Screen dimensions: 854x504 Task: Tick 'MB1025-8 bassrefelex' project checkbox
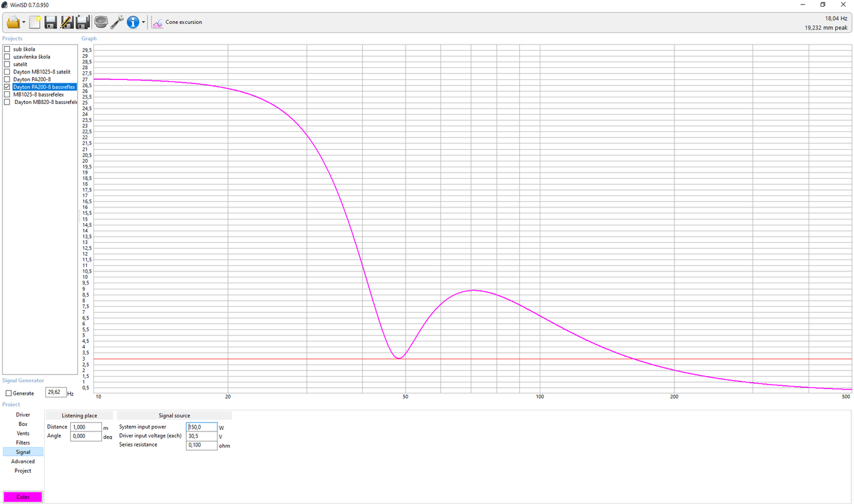coord(7,95)
